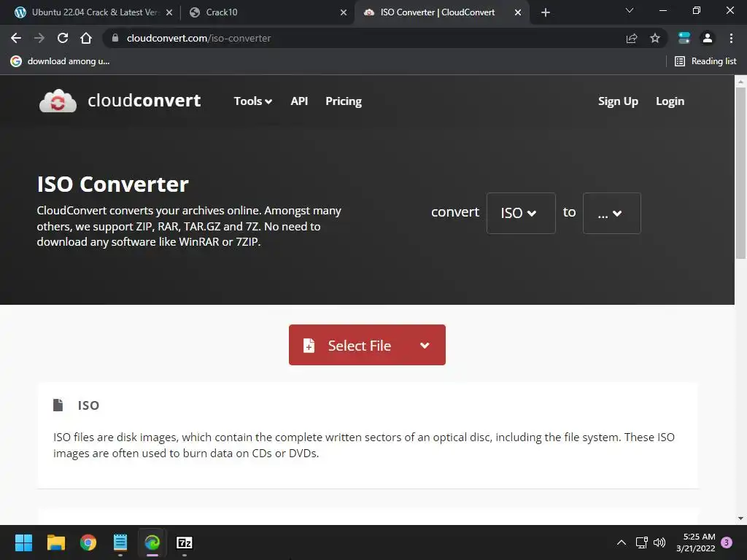
Task: Click the cloudconvert cloud logo
Action: tap(58, 101)
